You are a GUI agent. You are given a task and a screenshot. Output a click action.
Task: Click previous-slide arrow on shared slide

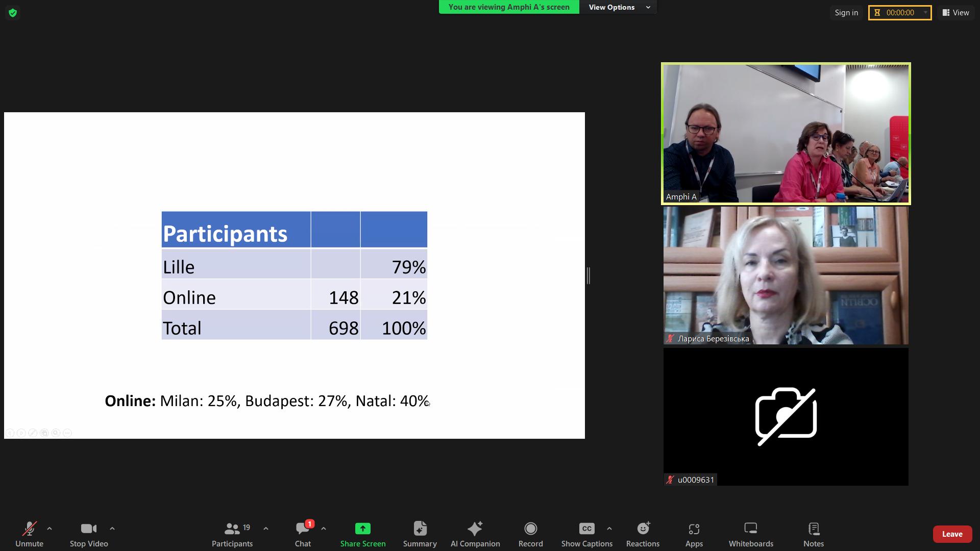tap(10, 433)
